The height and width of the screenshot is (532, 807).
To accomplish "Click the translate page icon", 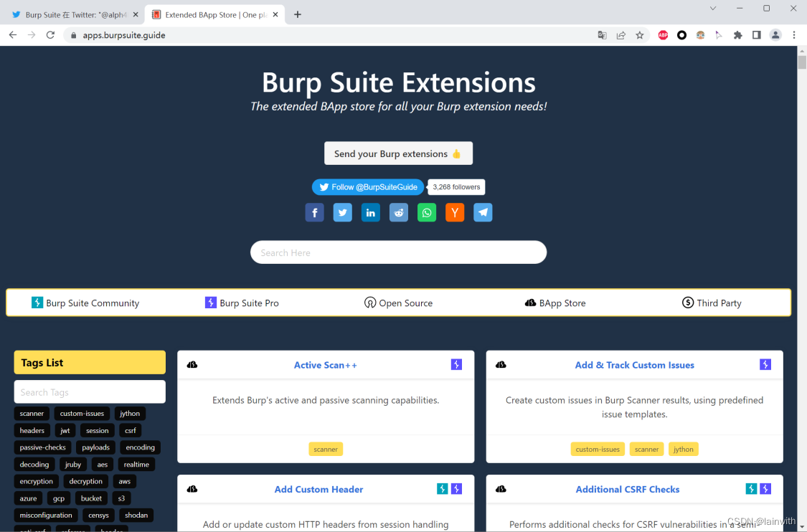I will click(602, 35).
